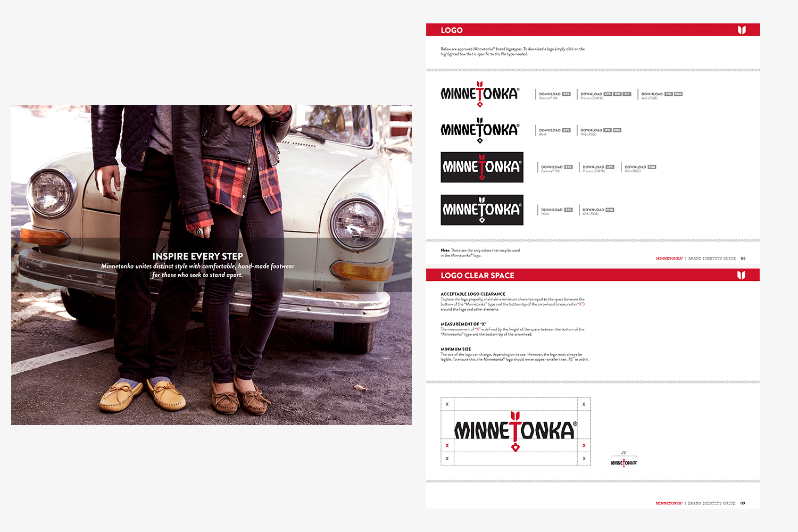This screenshot has width=798, height=532.
Task: Select the all-black Minnetonka logo
Action: 480,130
